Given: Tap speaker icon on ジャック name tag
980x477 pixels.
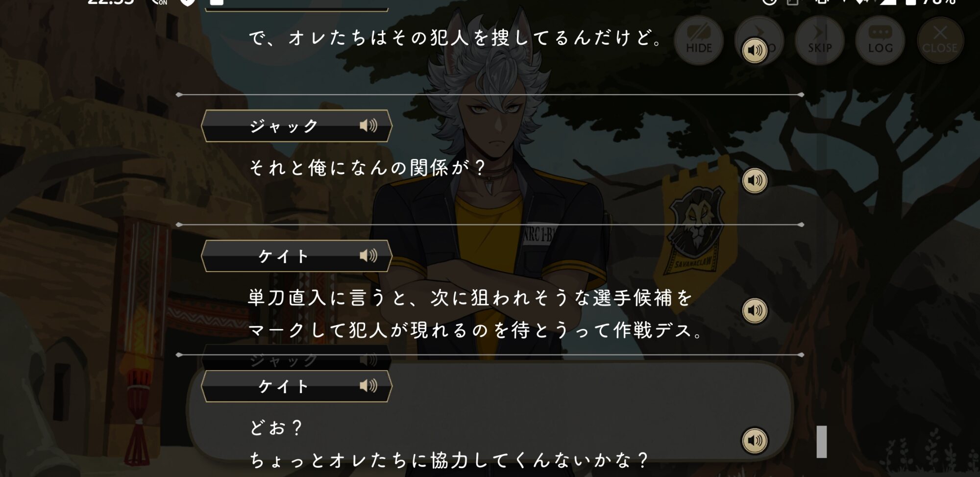Looking at the screenshot, I should tap(368, 126).
